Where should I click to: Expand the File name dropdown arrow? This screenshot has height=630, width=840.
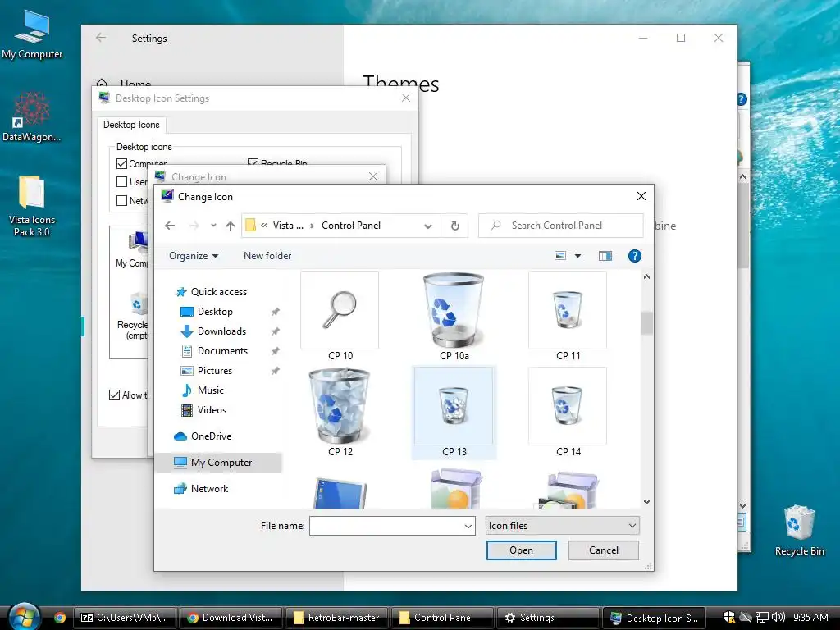click(468, 526)
